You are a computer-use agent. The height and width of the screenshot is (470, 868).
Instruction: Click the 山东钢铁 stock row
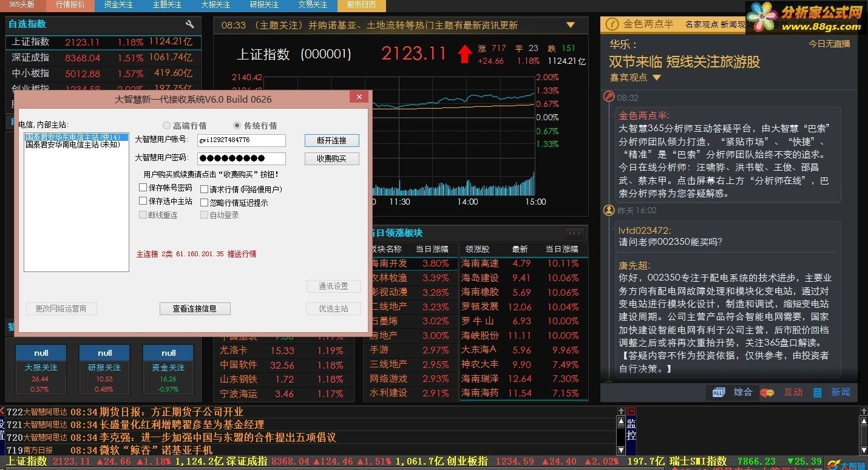pos(284,379)
